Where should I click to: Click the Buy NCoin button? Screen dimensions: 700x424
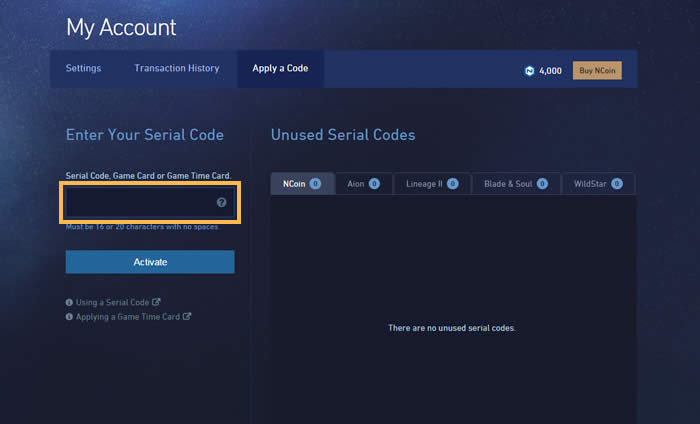tap(597, 71)
